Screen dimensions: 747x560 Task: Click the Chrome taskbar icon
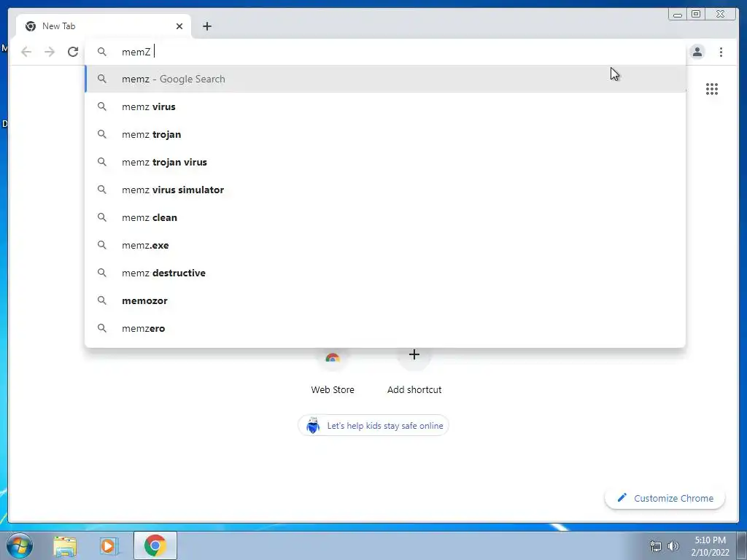pyautogui.click(x=155, y=545)
